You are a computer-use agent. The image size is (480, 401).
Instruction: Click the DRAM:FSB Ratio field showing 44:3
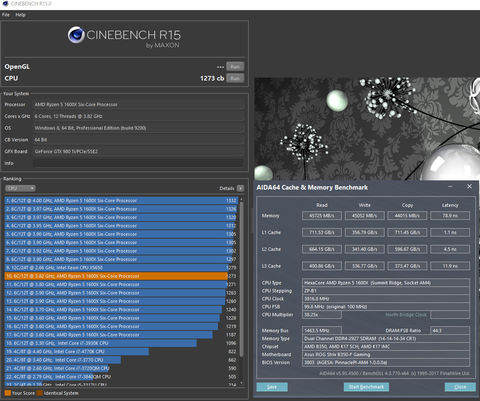450,331
